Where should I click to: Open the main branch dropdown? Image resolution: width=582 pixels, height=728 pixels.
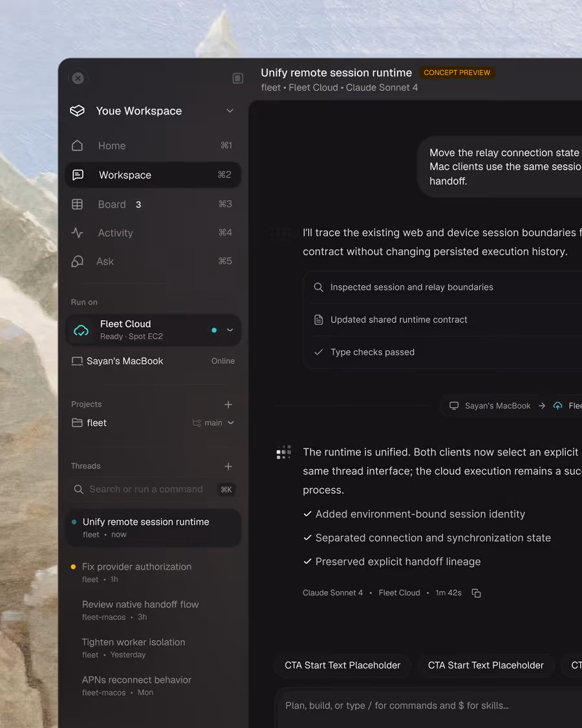click(x=213, y=423)
